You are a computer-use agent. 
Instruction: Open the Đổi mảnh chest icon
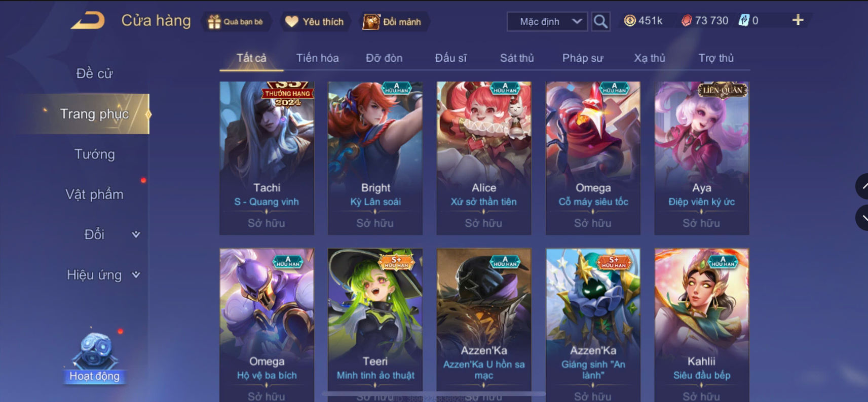(x=371, y=22)
